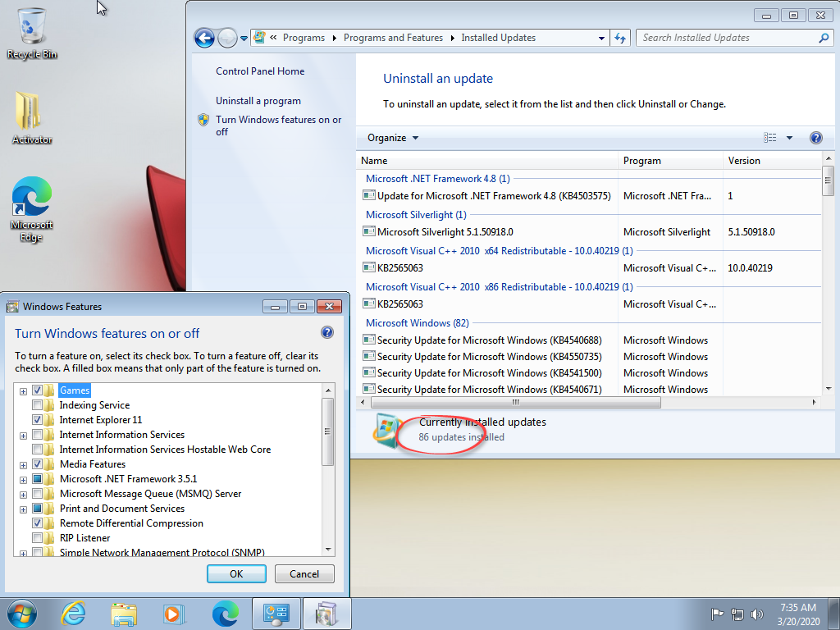Image resolution: width=840 pixels, height=630 pixels.
Task: Click the Microsoft Silverlight 5.1.50918.0 row icon
Action: point(368,231)
